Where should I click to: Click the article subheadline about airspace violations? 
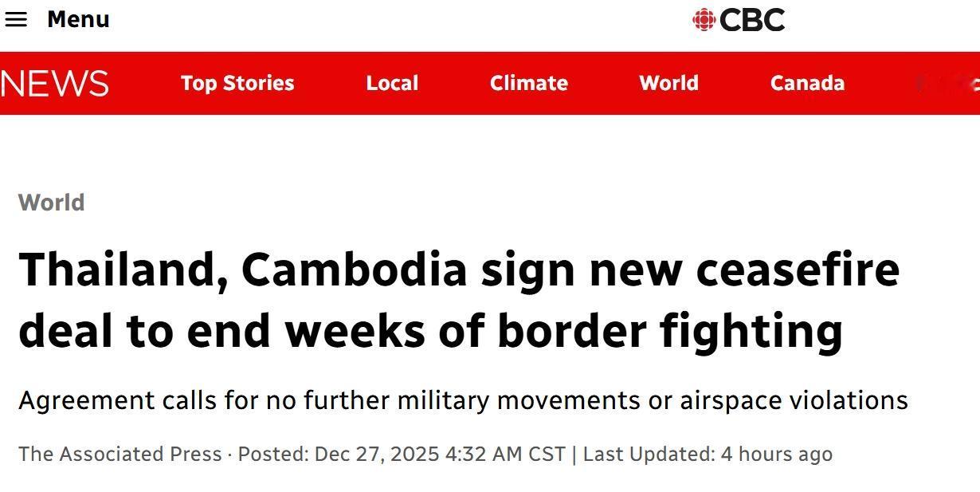[x=465, y=400]
